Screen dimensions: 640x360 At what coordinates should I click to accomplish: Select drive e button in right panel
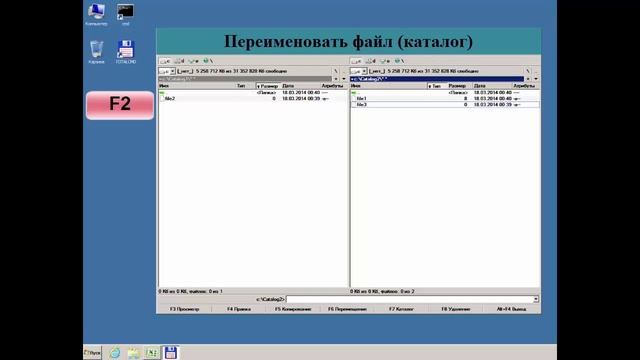pyautogui.click(x=385, y=61)
